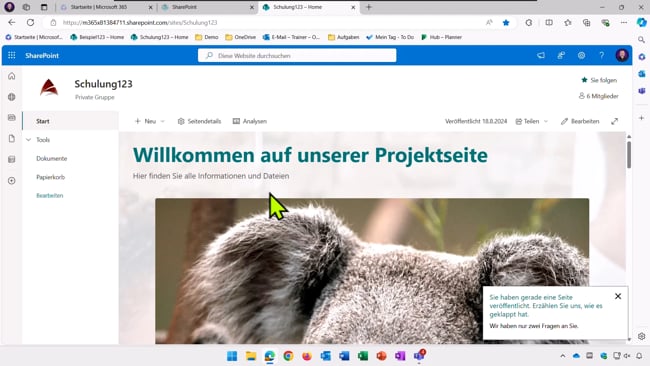
Task: Open notifications bell in system tray
Action: pos(639,356)
